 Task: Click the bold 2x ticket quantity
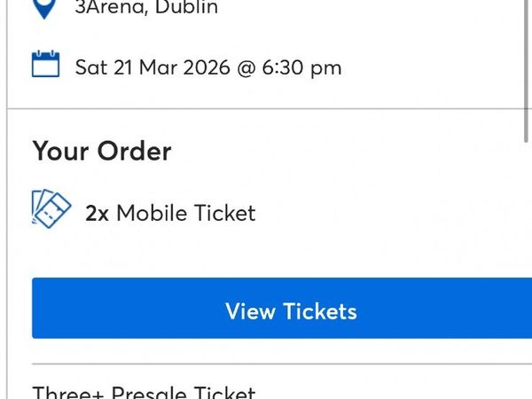(97, 213)
